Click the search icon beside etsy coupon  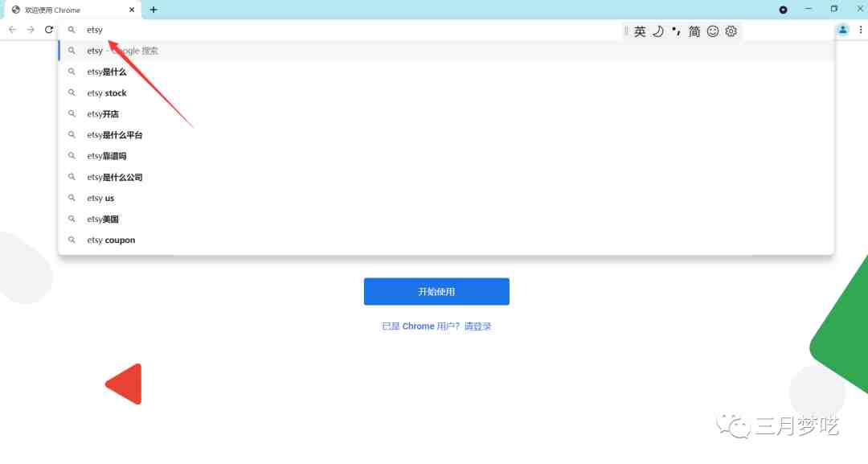[72, 240]
